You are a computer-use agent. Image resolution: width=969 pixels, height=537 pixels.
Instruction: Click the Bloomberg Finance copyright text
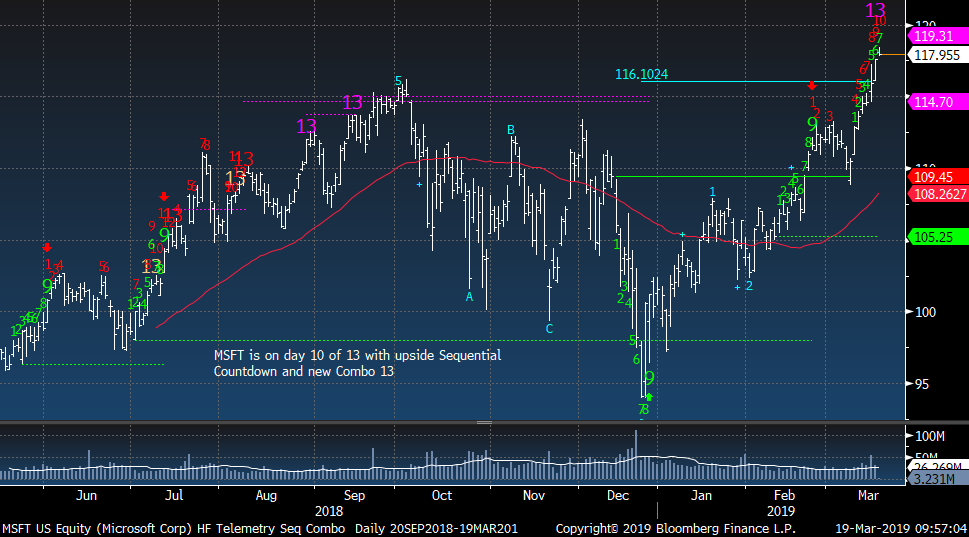(675, 529)
